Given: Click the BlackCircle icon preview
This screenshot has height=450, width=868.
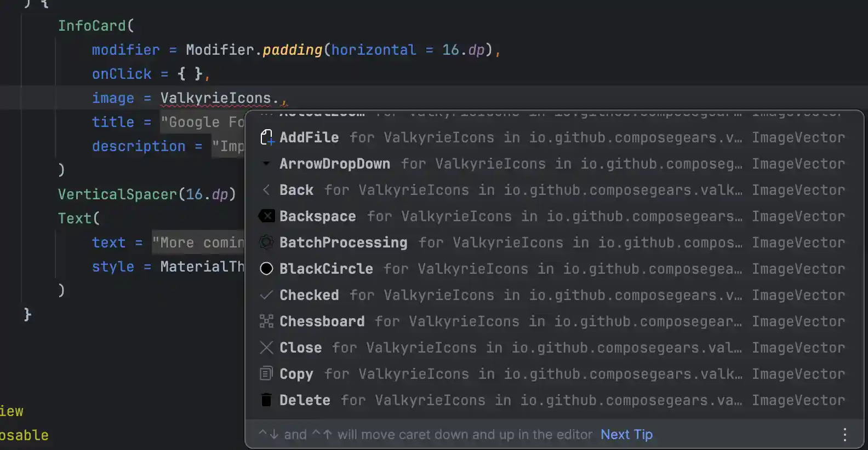Looking at the screenshot, I should click(266, 269).
